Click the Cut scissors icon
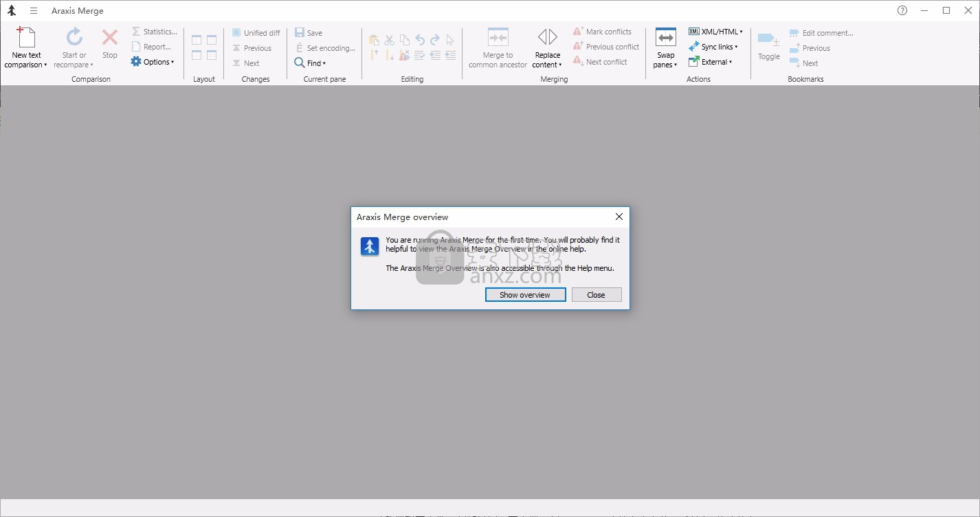The height and width of the screenshot is (517, 980). coord(390,40)
